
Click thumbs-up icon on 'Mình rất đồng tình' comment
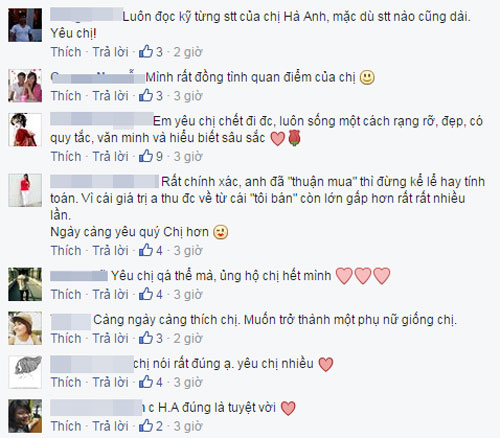(146, 95)
